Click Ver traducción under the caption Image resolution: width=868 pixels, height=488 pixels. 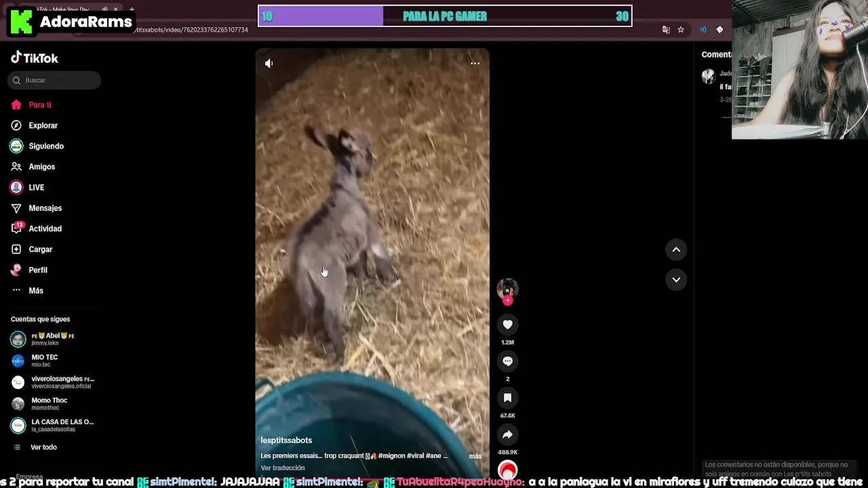pyautogui.click(x=283, y=468)
